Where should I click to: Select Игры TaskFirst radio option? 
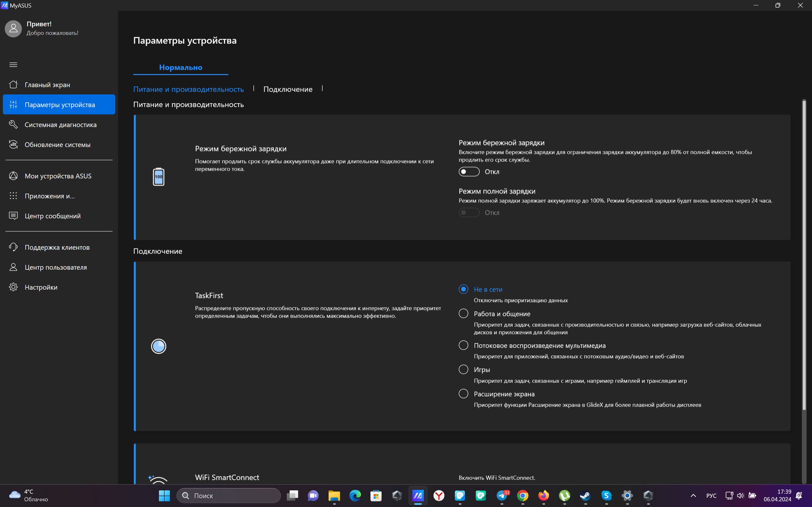[x=463, y=369]
